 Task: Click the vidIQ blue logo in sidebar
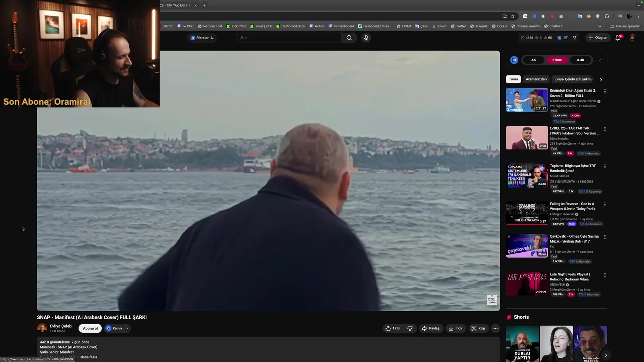[514, 60]
